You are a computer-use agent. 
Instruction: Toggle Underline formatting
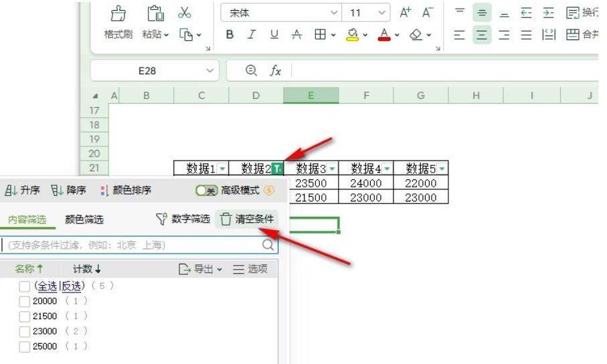pyautogui.click(x=274, y=35)
